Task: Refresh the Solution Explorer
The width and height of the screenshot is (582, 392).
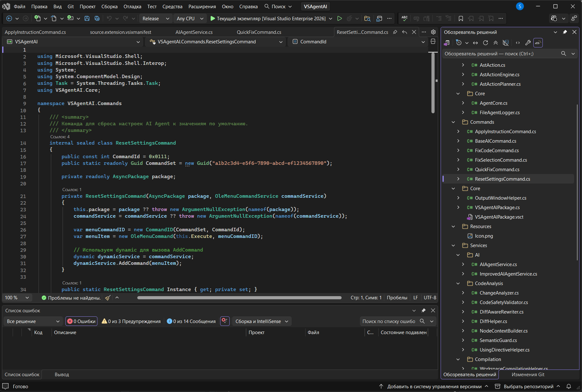Action: (x=486, y=43)
